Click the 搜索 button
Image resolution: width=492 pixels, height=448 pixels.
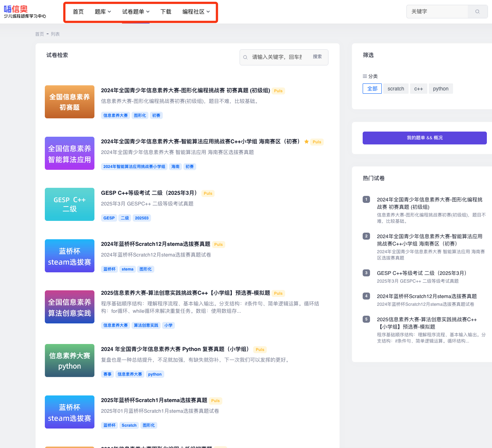[x=317, y=57]
